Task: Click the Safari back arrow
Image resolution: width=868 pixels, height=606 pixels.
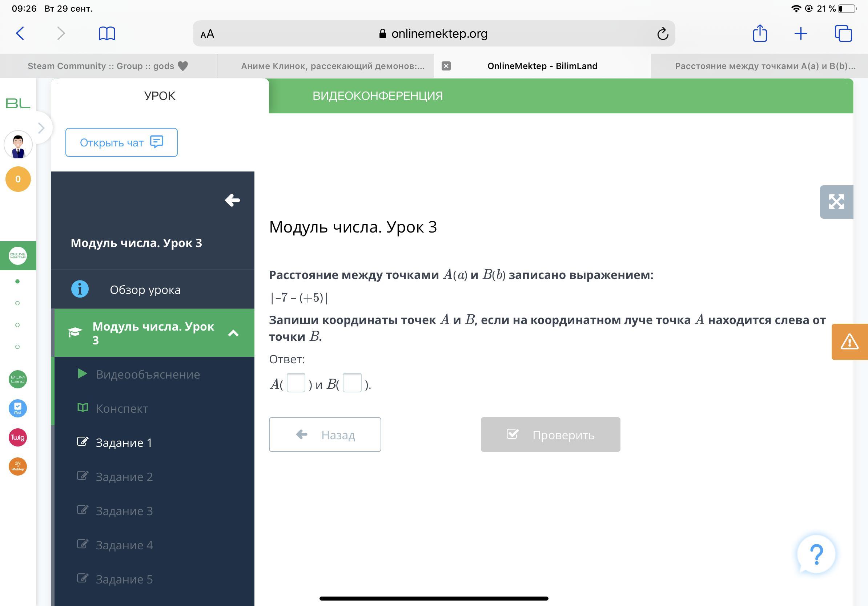Action: point(20,33)
